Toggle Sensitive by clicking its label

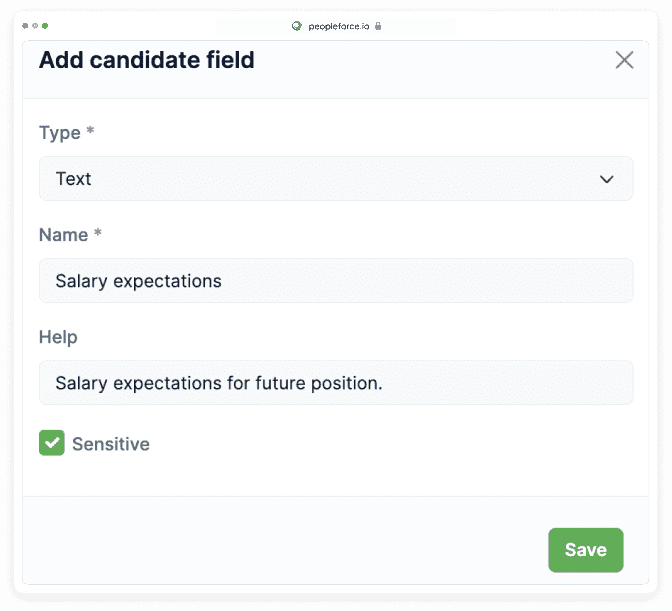(x=111, y=444)
